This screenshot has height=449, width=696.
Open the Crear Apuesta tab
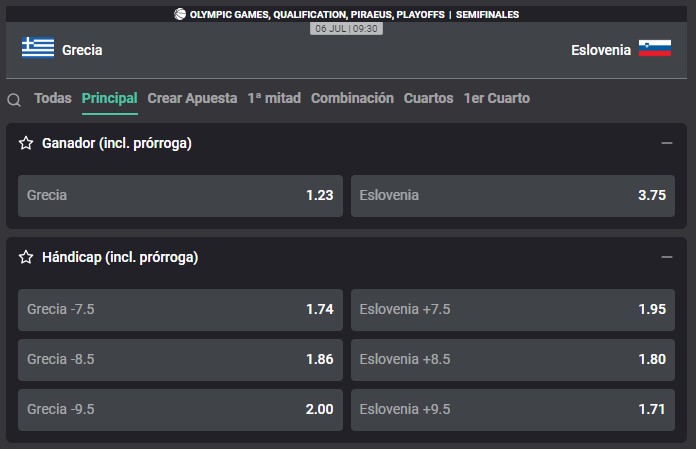pos(192,98)
